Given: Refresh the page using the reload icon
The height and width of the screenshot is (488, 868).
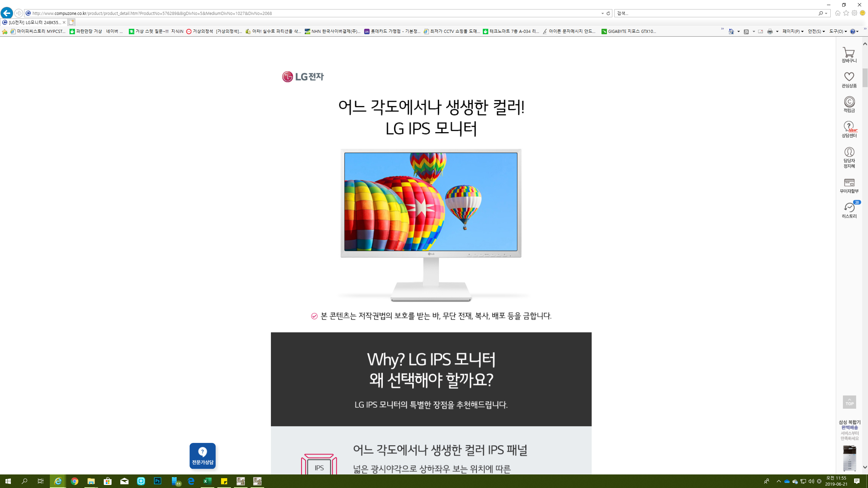Looking at the screenshot, I should pos(608,13).
